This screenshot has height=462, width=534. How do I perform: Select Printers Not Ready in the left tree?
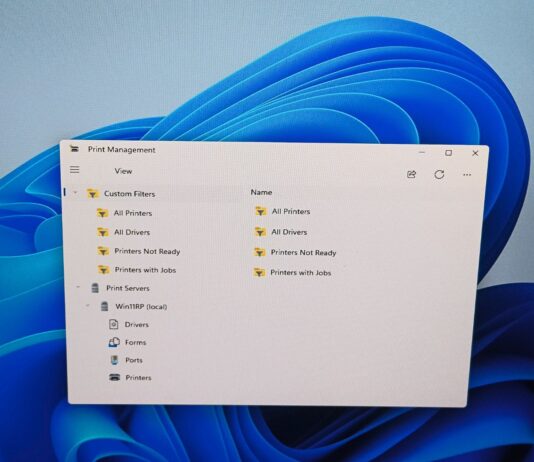[147, 252]
